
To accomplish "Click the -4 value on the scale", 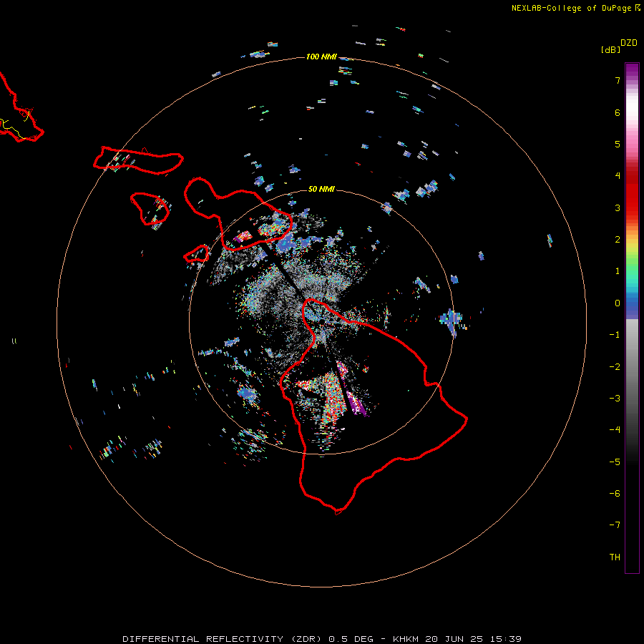I will 615,430.
